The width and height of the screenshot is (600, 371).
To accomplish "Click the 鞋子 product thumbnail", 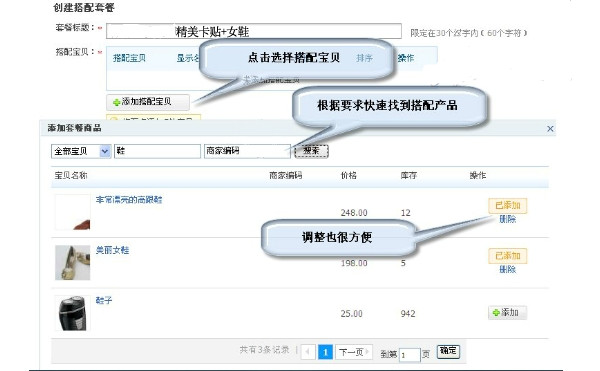I will pyautogui.click(x=72, y=313).
